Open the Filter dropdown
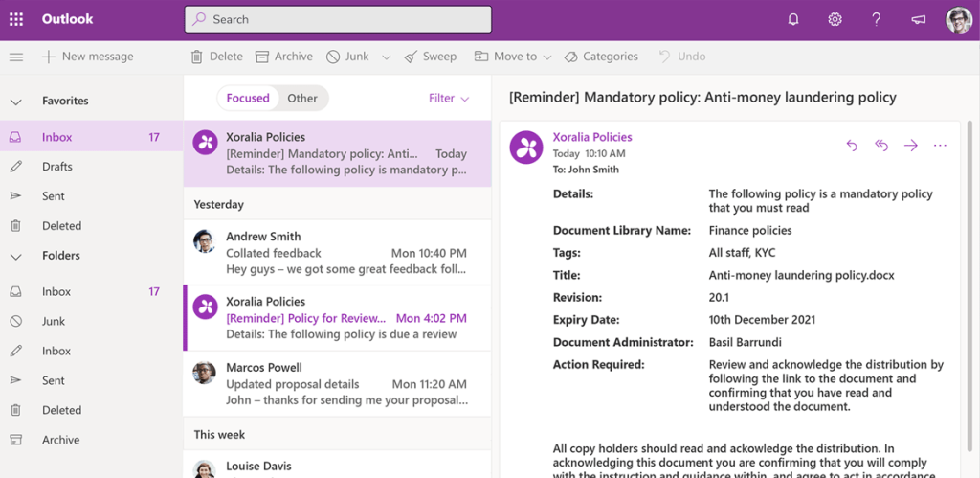The height and width of the screenshot is (478, 980). pos(449,98)
